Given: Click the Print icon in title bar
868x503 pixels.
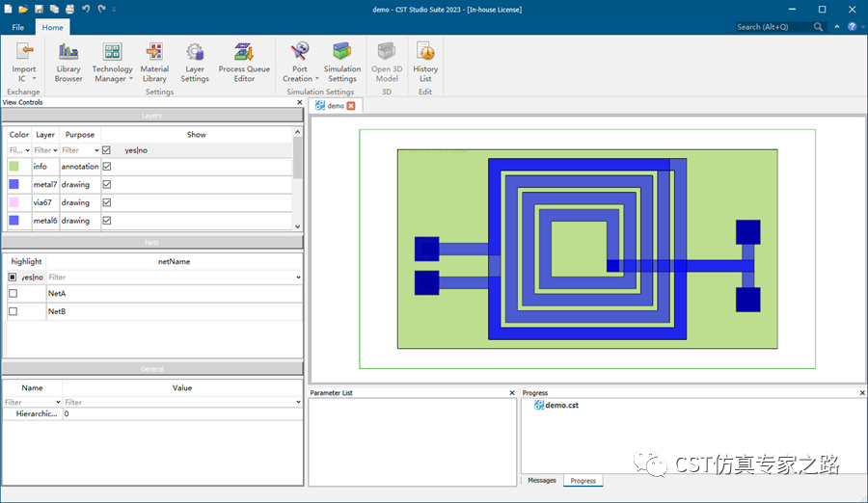Looking at the screenshot, I should 69,9.
